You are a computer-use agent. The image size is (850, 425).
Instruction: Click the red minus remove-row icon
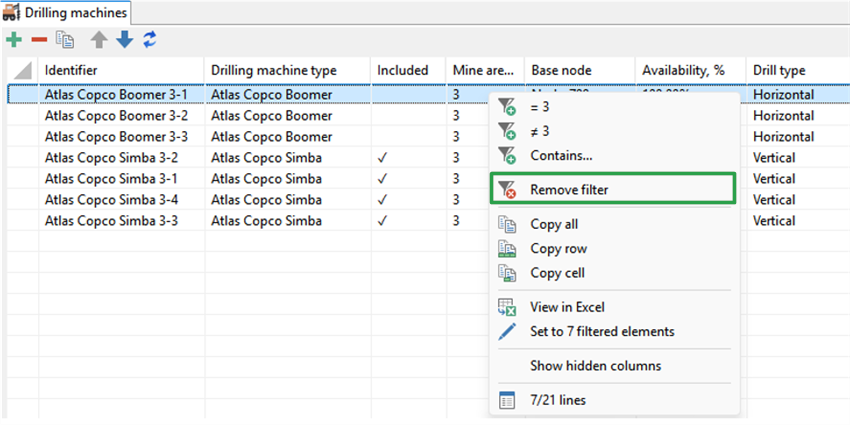(39, 40)
